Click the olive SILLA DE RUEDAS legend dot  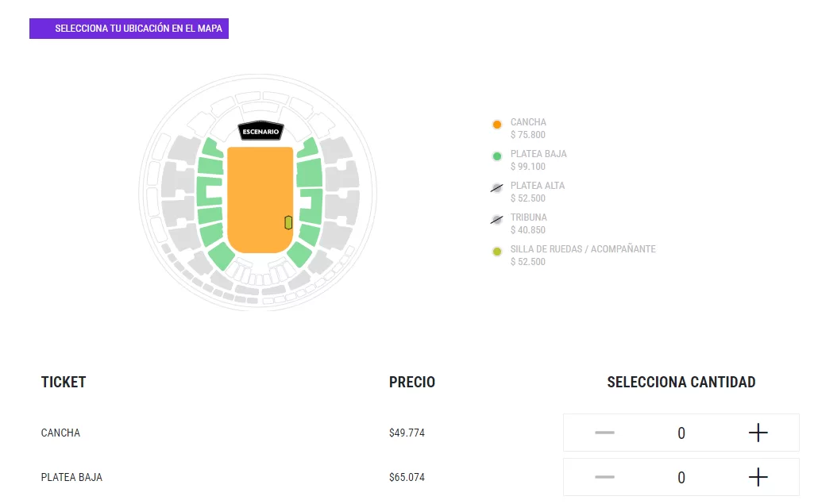497,252
